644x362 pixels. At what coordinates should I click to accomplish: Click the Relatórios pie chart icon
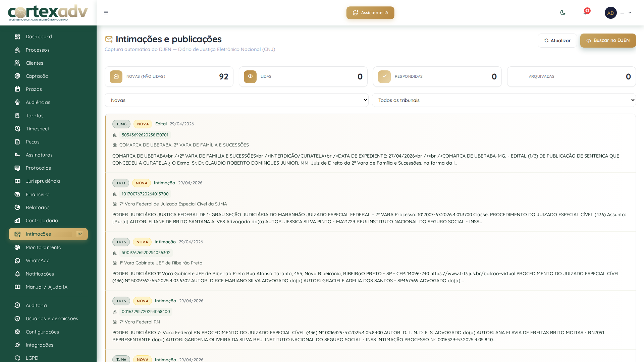click(x=17, y=207)
